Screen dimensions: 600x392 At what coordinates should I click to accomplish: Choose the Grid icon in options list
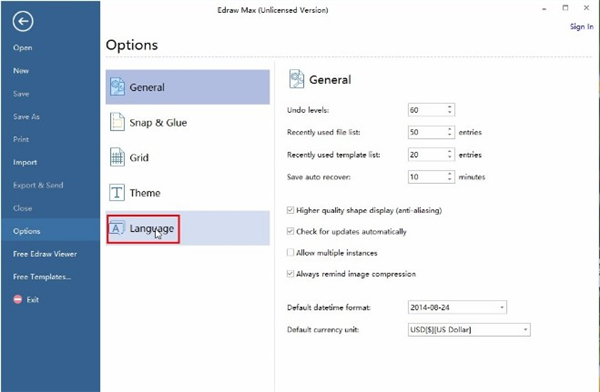[117, 157]
